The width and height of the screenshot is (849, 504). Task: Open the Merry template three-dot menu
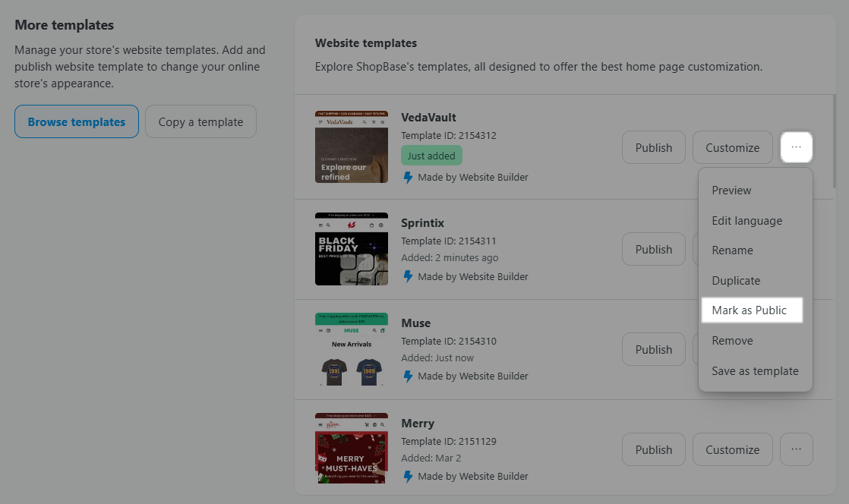pyautogui.click(x=796, y=449)
